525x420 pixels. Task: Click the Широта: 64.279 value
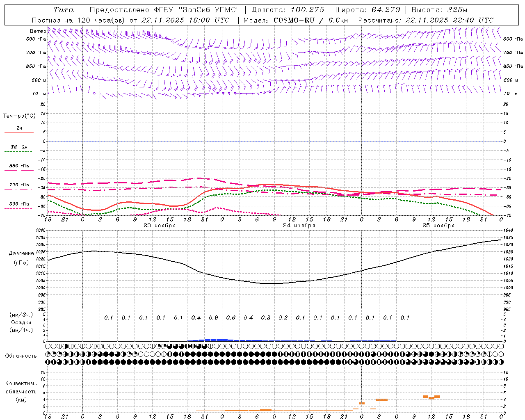tap(367, 10)
